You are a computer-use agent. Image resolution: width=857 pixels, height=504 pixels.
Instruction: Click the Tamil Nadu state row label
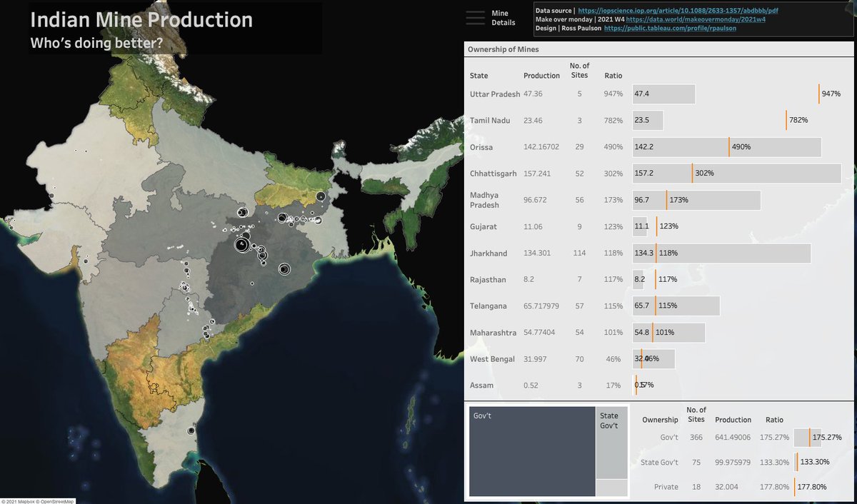point(490,121)
